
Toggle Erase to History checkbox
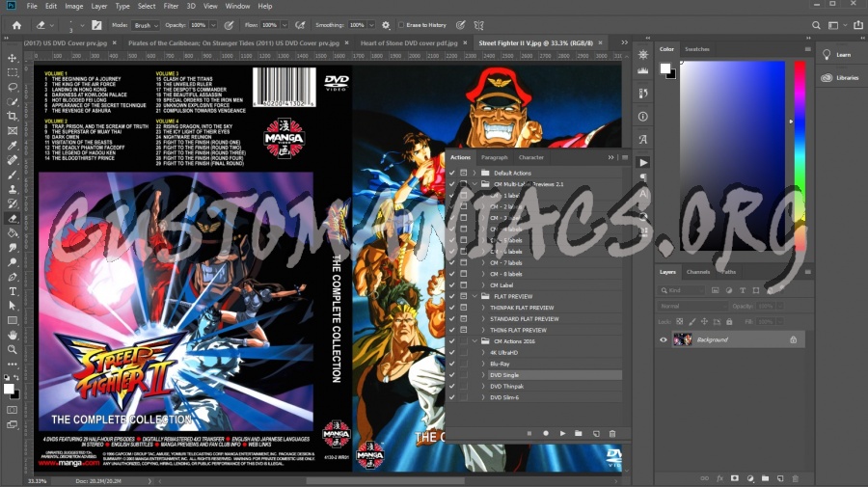(401, 25)
